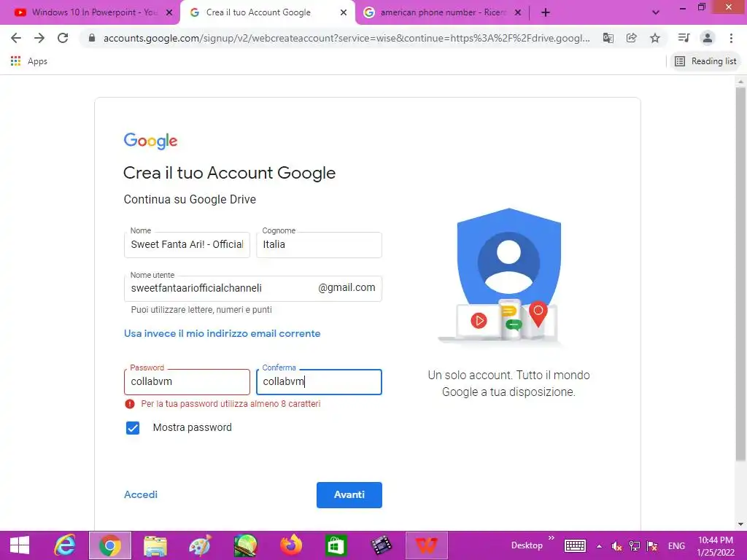
Task: Open Chrome three-dot menu
Action: pos(731,38)
